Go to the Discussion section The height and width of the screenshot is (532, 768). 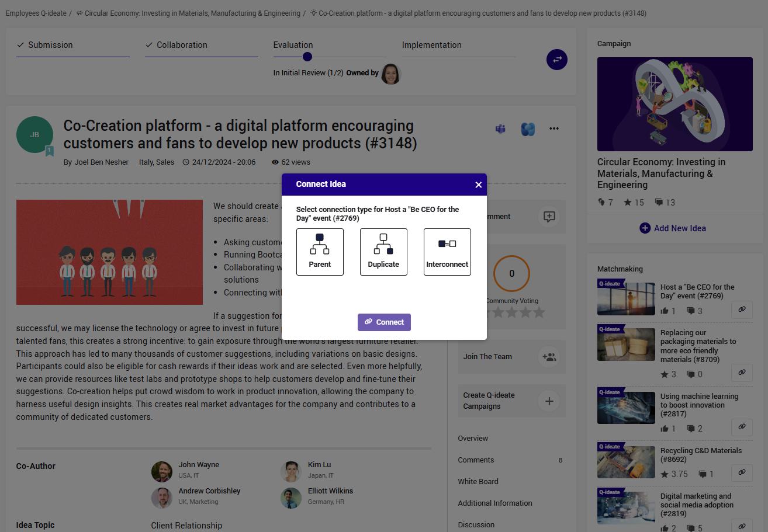[x=476, y=525]
